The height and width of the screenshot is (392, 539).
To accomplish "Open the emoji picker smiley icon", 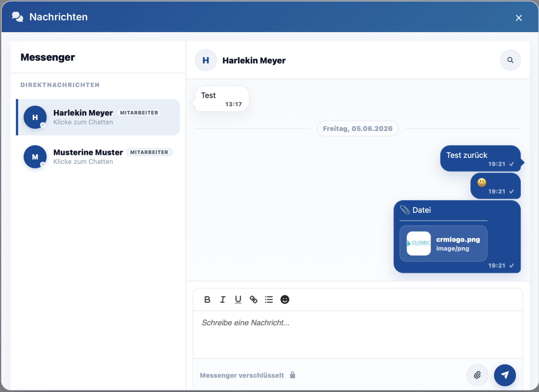I will point(285,300).
